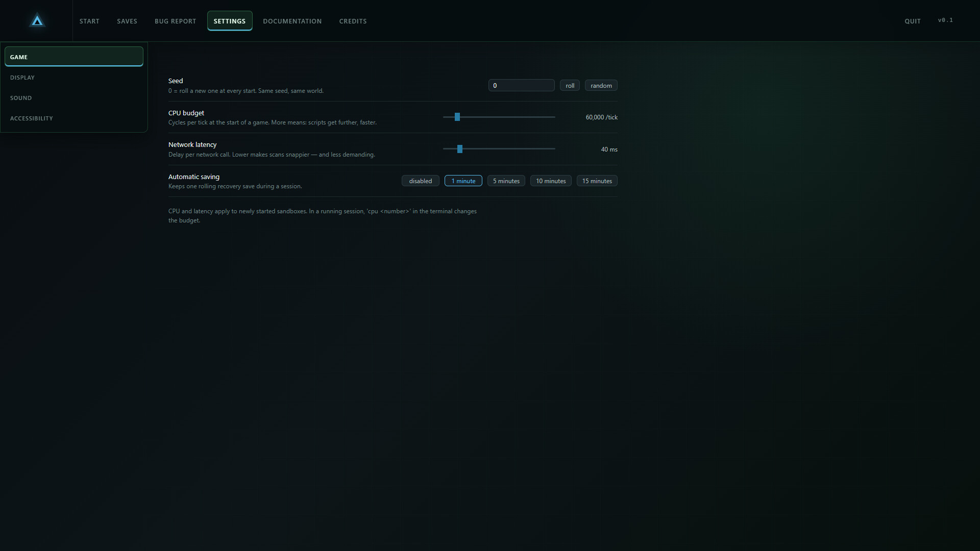Click the 60,000 /tick value

601,117
